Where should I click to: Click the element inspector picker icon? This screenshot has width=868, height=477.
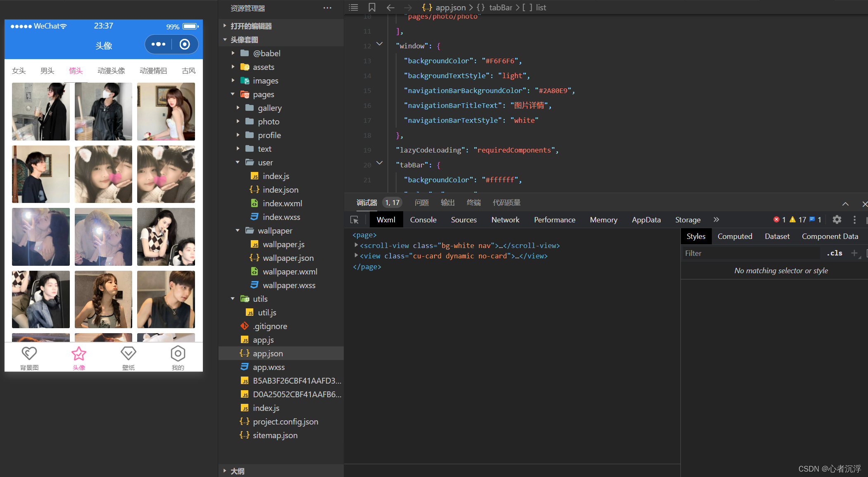click(354, 220)
